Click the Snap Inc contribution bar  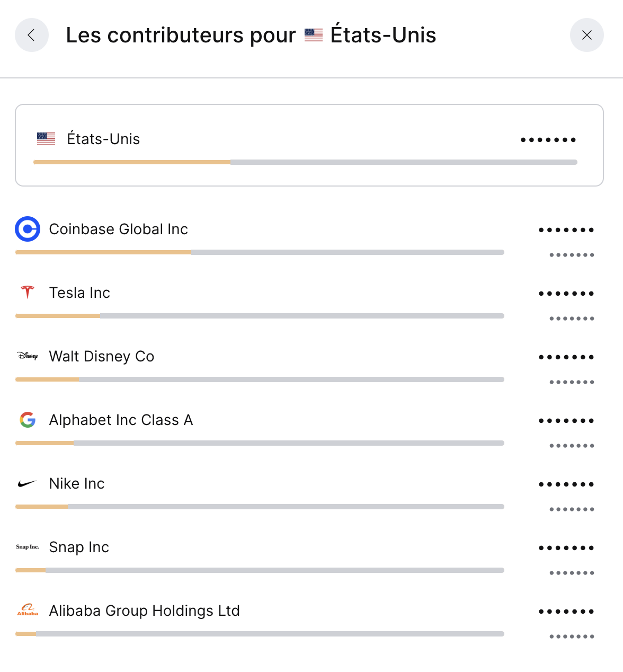click(260, 570)
